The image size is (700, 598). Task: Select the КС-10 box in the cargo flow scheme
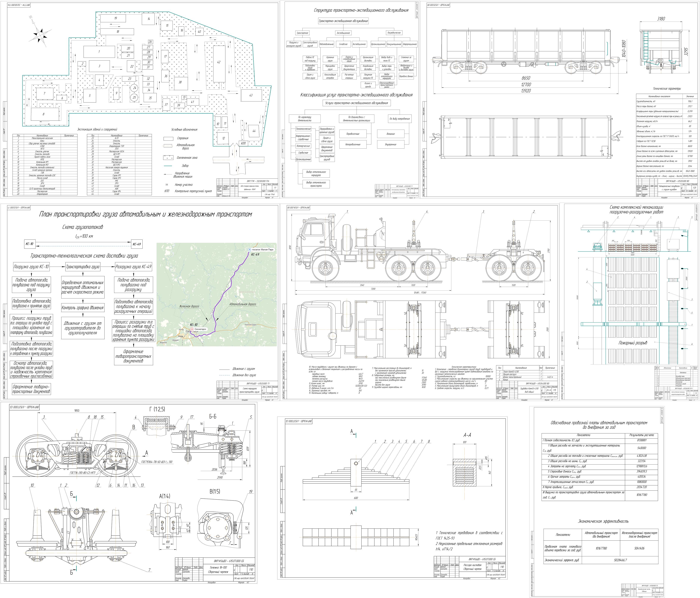[30, 244]
